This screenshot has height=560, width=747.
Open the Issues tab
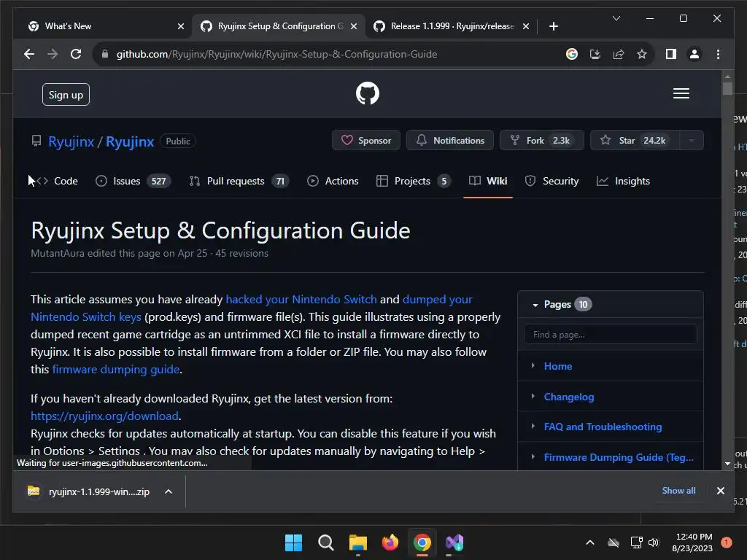133,181
